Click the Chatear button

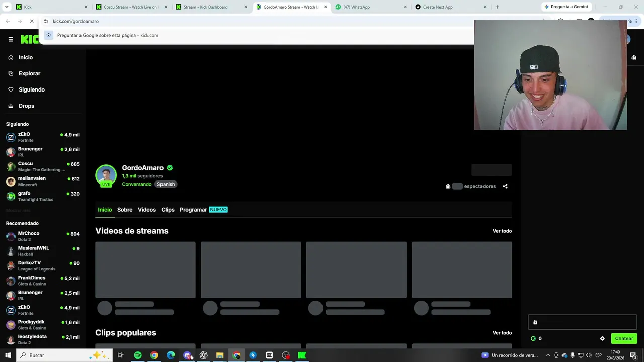[x=624, y=338]
